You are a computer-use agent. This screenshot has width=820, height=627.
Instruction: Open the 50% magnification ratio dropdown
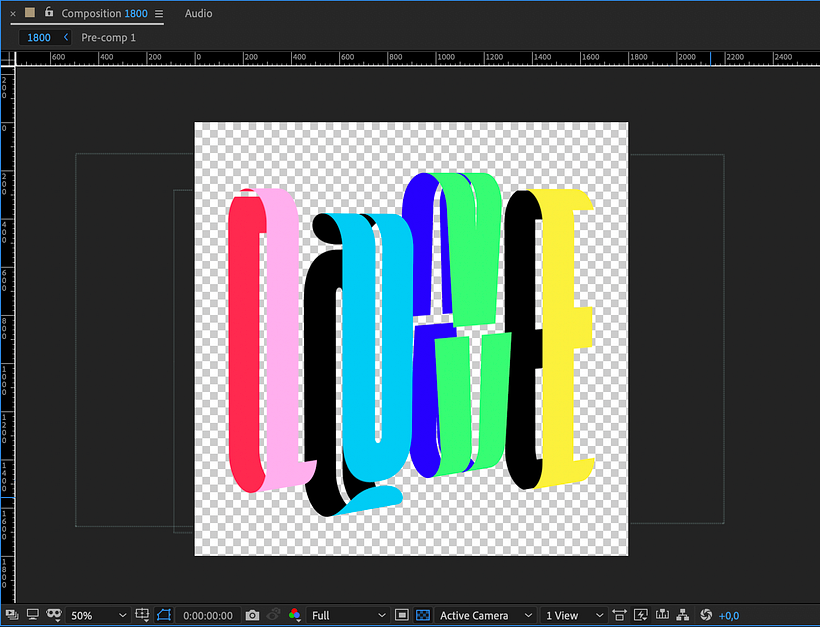[98, 615]
